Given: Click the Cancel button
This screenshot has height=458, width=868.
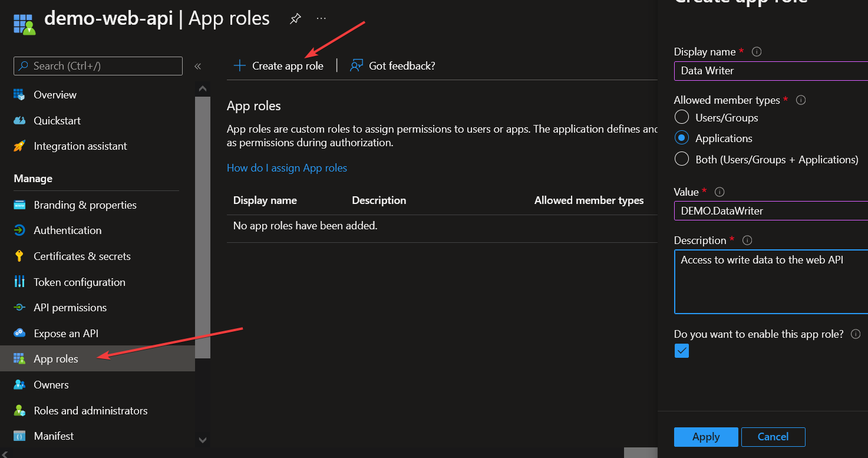Looking at the screenshot, I should pyautogui.click(x=773, y=437).
